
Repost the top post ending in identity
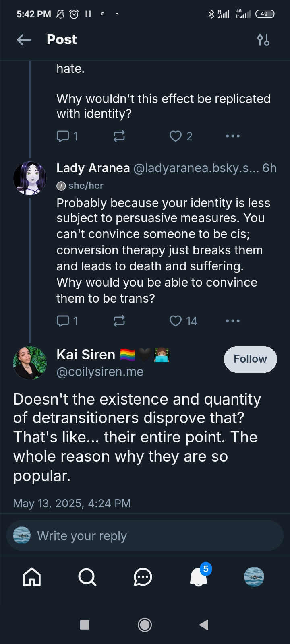point(119,136)
